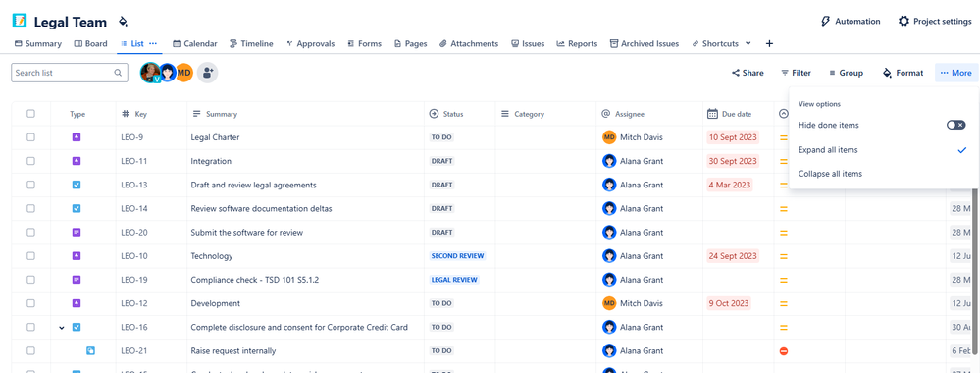Collapse the LEO-16 row chevron
980x373 pixels.
pyautogui.click(x=61, y=327)
